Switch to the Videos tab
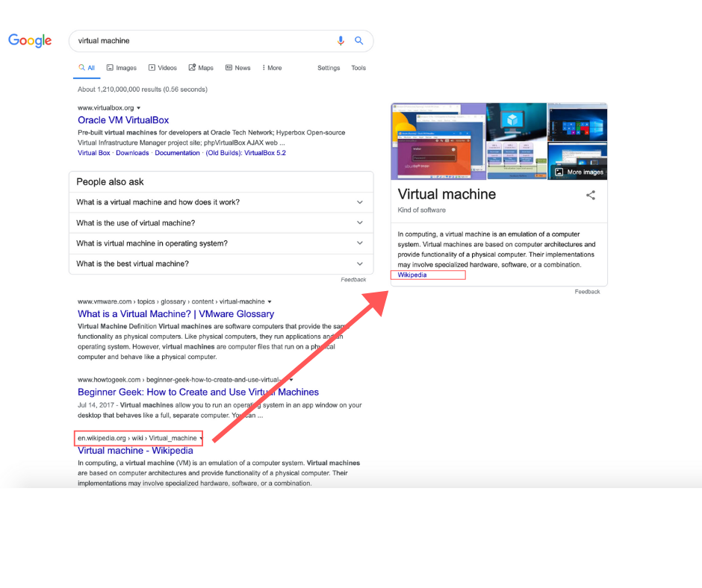 (x=163, y=68)
